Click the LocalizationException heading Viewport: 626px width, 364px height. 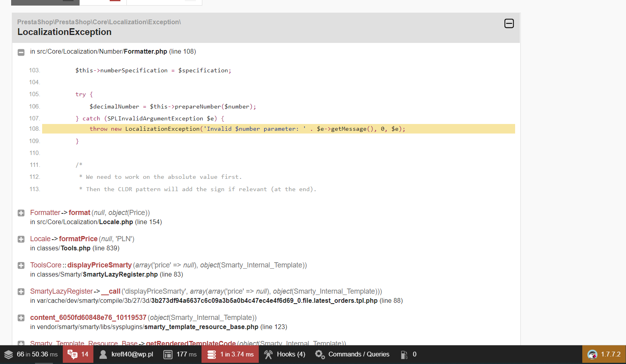(x=64, y=32)
